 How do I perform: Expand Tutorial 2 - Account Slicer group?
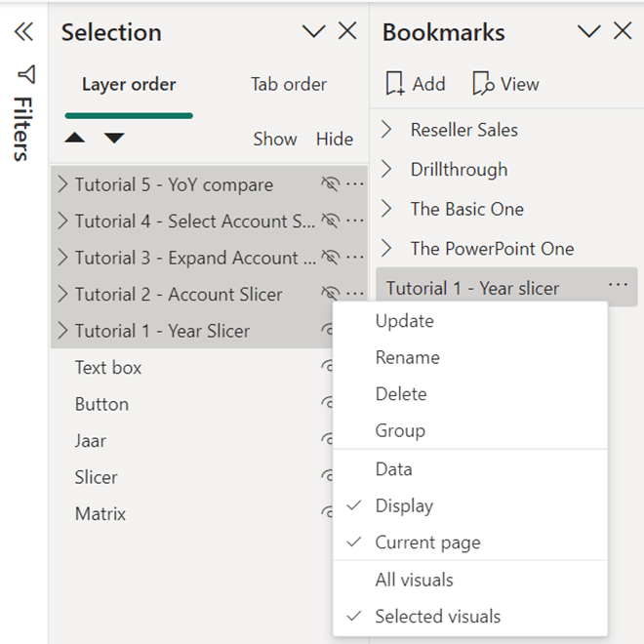[x=63, y=295]
